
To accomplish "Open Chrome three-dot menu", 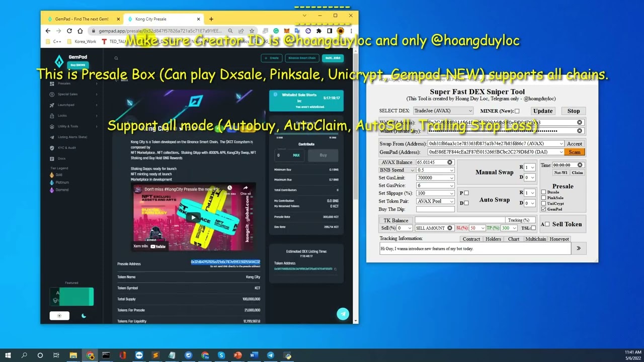I will (351, 31).
